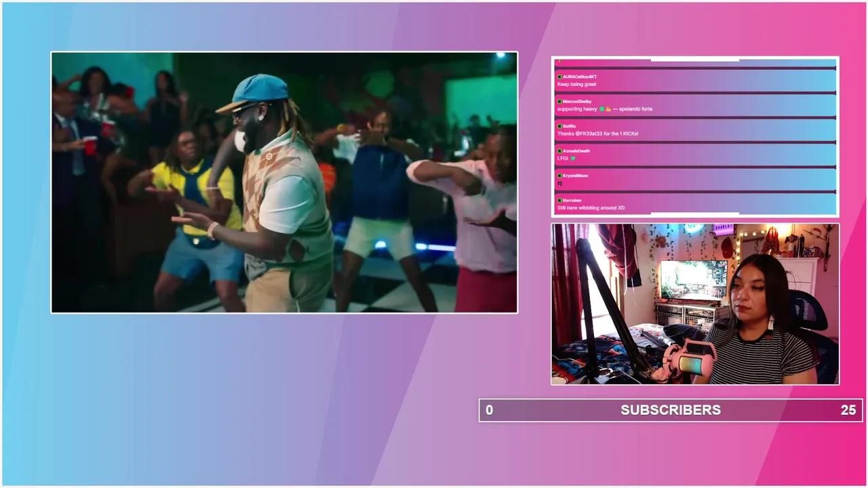This screenshot has width=868, height=488.
Task: Click the Kick badge beside AzraelsDeath
Action: pos(559,151)
